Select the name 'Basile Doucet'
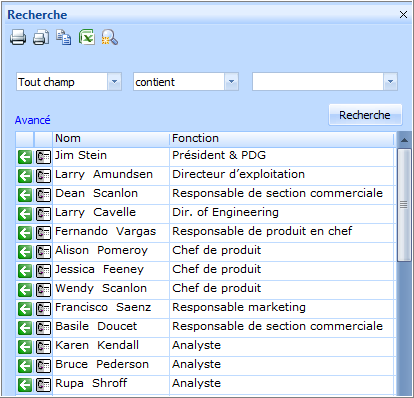This screenshot has height=398, width=414. click(x=96, y=326)
